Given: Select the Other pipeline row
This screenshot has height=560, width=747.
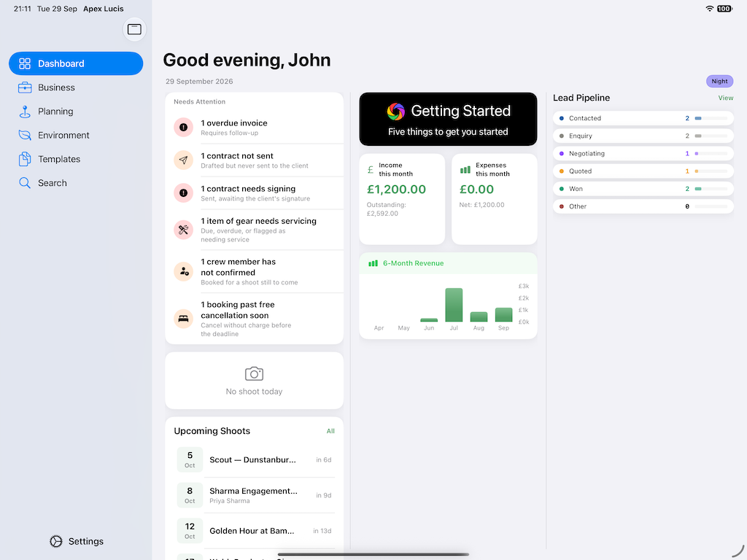Looking at the screenshot, I should click(x=643, y=206).
